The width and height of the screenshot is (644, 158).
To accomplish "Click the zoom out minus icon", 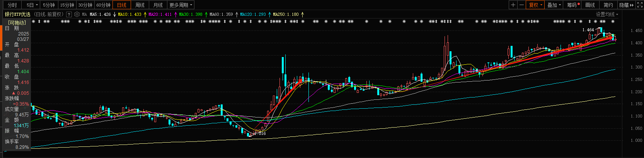I will pos(521,5).
